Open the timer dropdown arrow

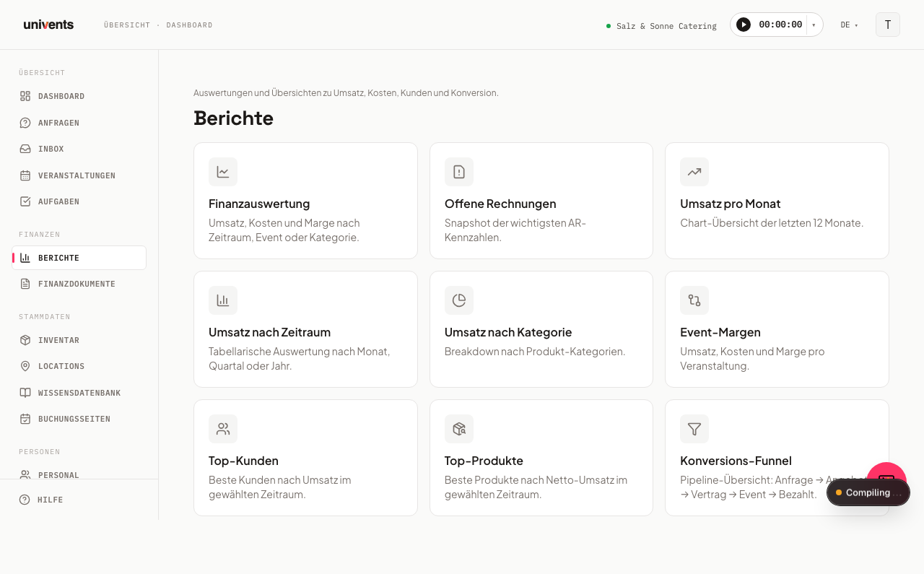814,25
